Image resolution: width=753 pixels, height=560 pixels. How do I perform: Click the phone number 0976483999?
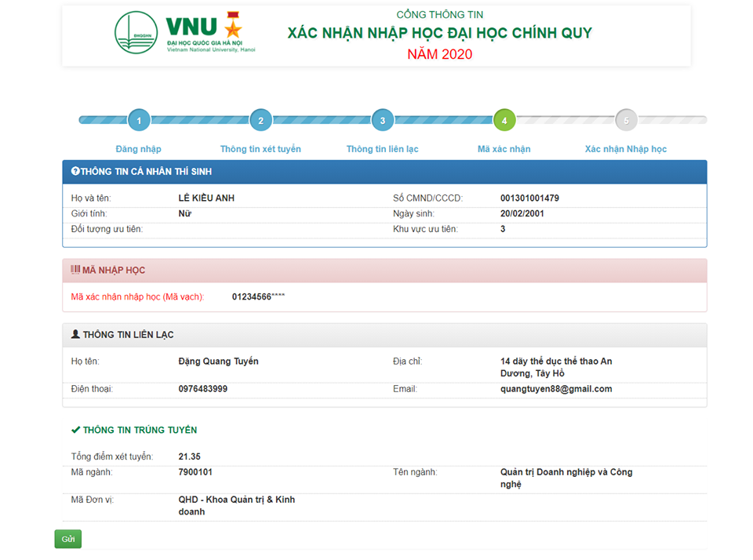click(203, 389)
